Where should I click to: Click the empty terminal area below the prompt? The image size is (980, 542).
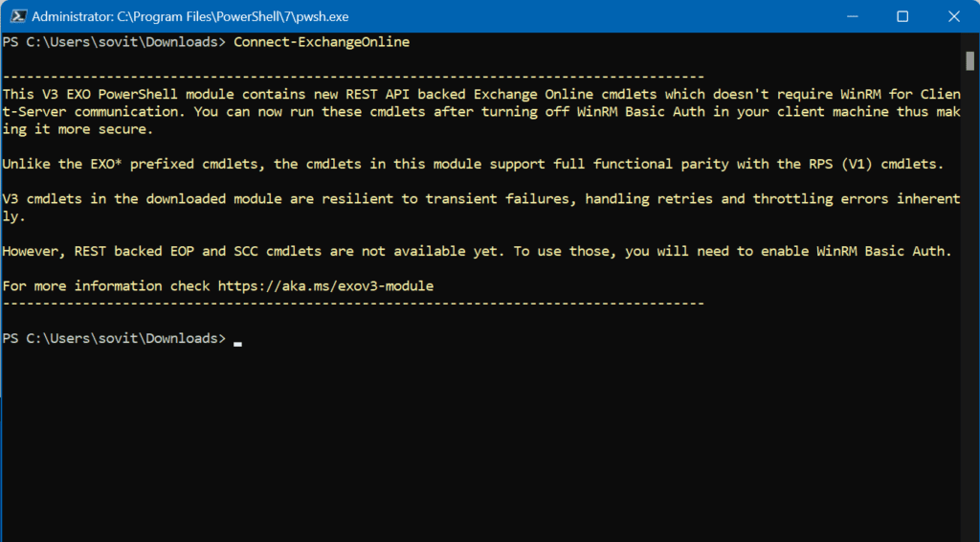(481, 444)
